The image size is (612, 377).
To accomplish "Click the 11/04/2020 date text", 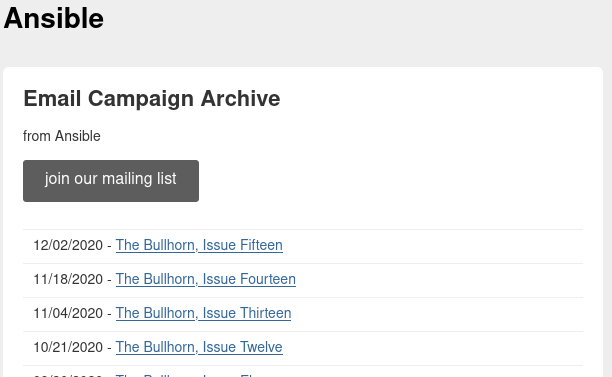I will 68,313.
